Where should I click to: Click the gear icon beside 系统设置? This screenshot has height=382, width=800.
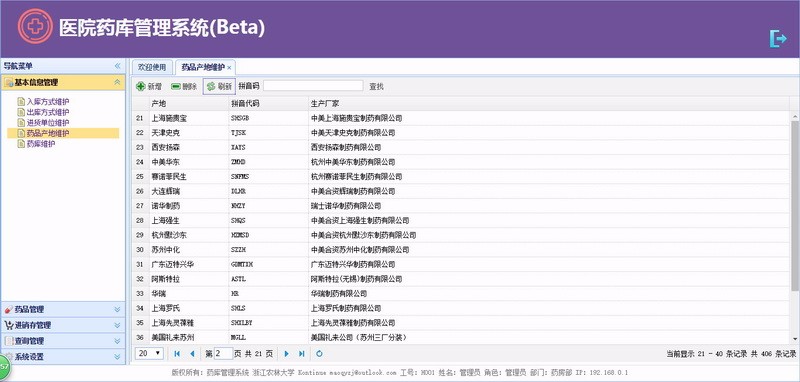click(9, 356)
